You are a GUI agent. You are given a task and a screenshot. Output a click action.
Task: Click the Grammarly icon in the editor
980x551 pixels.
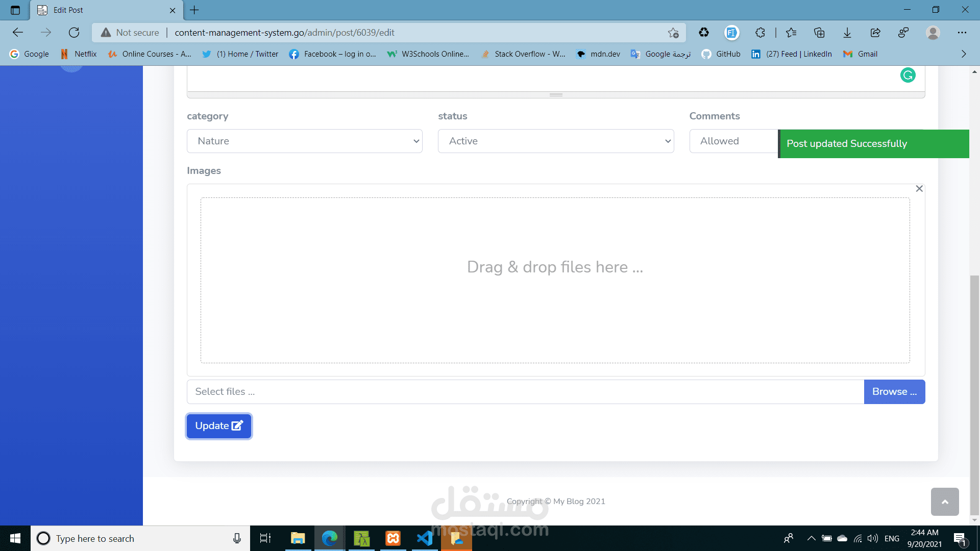908,76
